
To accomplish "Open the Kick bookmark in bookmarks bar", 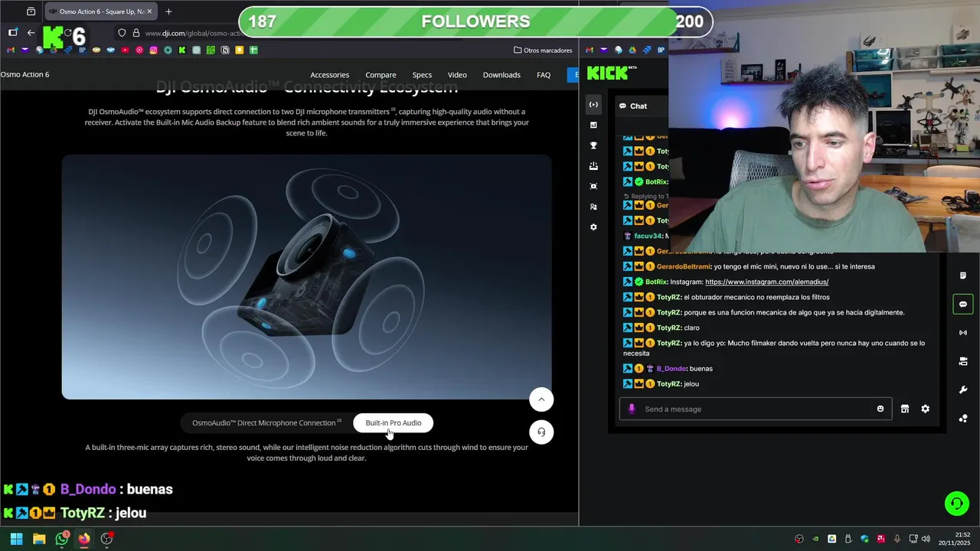I will [x=182, y=51].
